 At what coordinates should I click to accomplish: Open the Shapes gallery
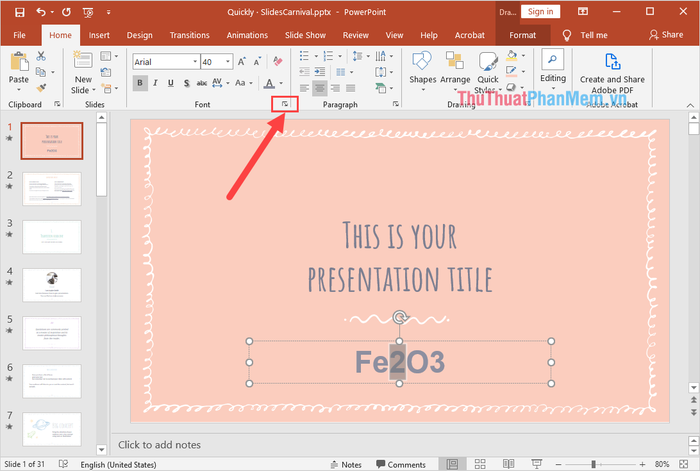[422, 68]
